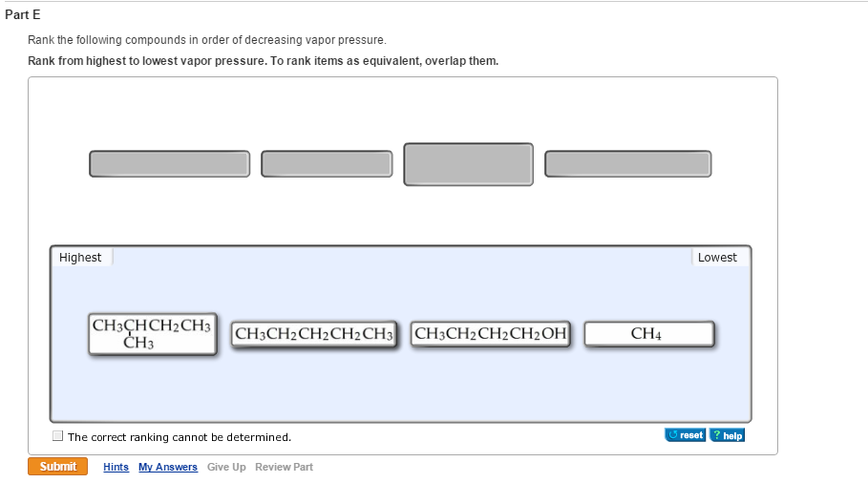Click the rightmost gray empty slot
The width and height of the screenshot is (868, 483).
[627, 164]
